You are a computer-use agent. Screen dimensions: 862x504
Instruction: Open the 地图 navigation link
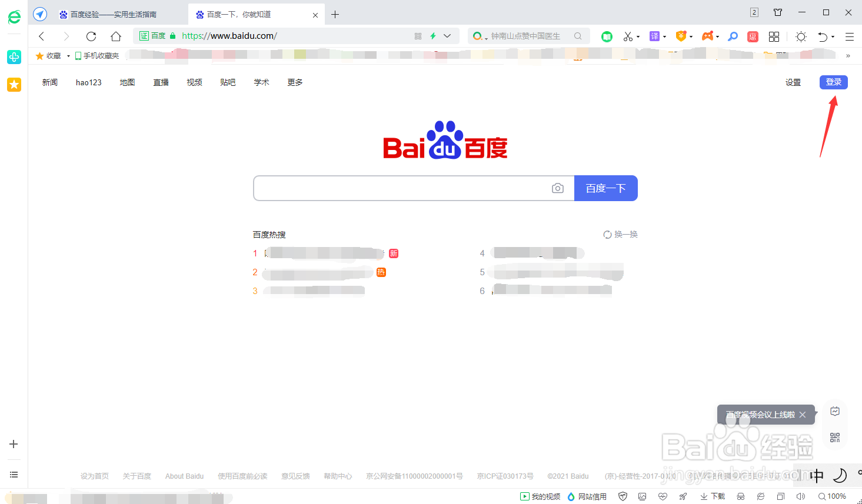click(128, 82)
